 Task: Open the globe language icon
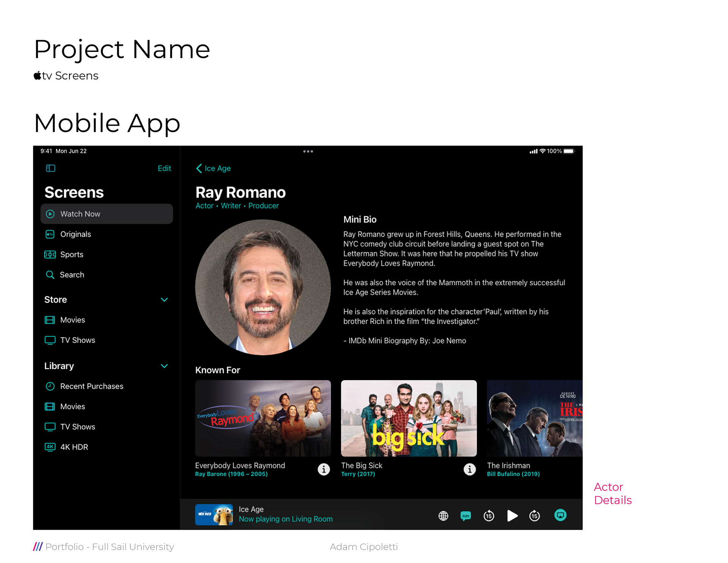[443, 516]
